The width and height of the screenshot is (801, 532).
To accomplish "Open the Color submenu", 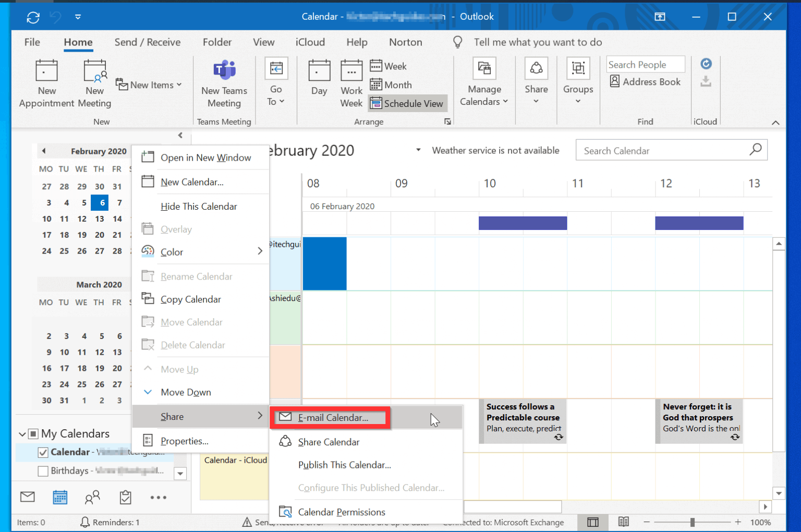I will pos(200,252).
